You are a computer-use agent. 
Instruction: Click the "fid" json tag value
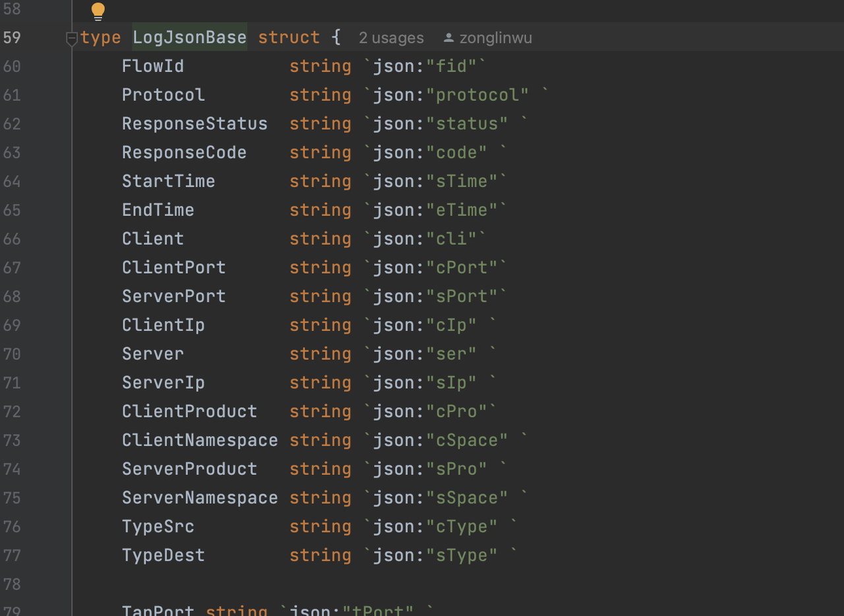pos(452,66)
